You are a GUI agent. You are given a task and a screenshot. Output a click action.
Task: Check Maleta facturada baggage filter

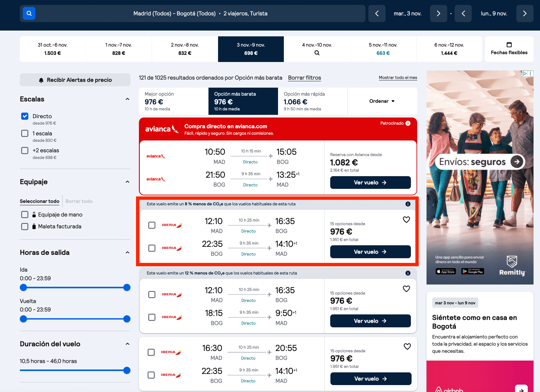pyautogui.click(x=25, y=226)
